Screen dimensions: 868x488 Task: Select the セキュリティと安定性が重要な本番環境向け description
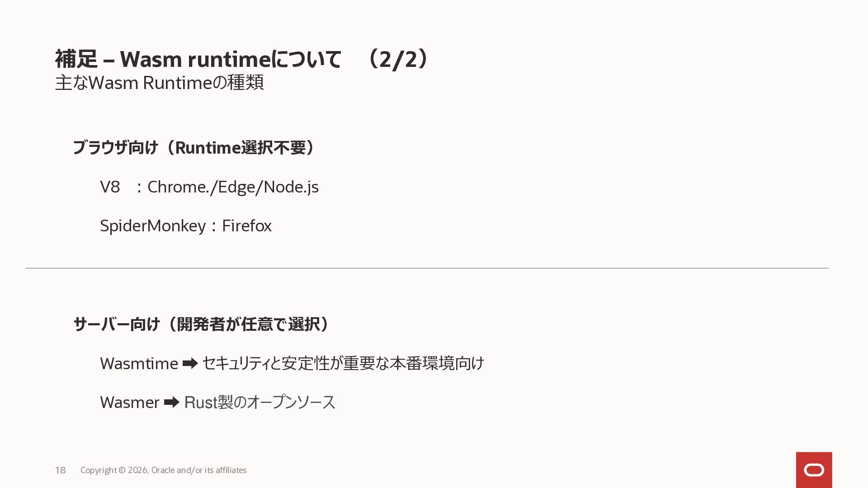pyautogui.click(x=343, y=363)
